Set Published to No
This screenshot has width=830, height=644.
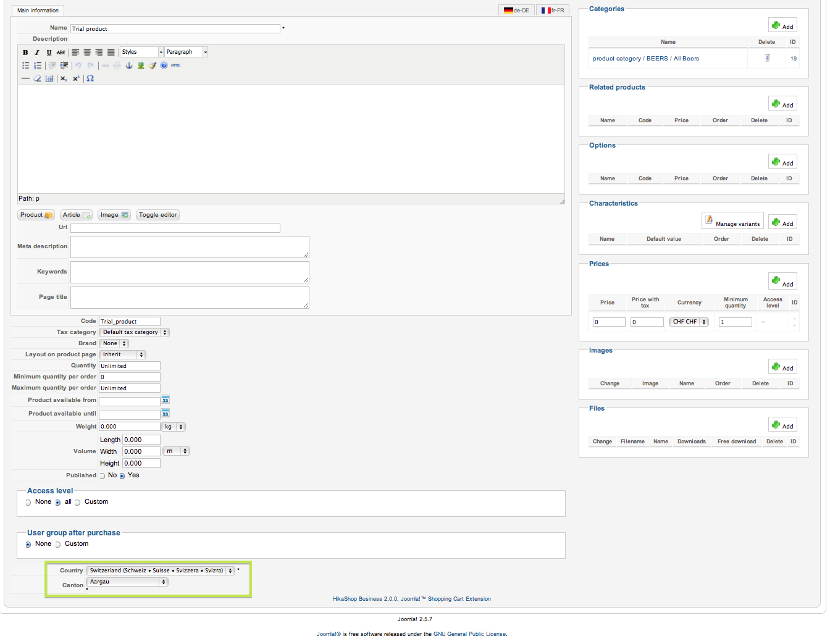[x=103, y=476]
